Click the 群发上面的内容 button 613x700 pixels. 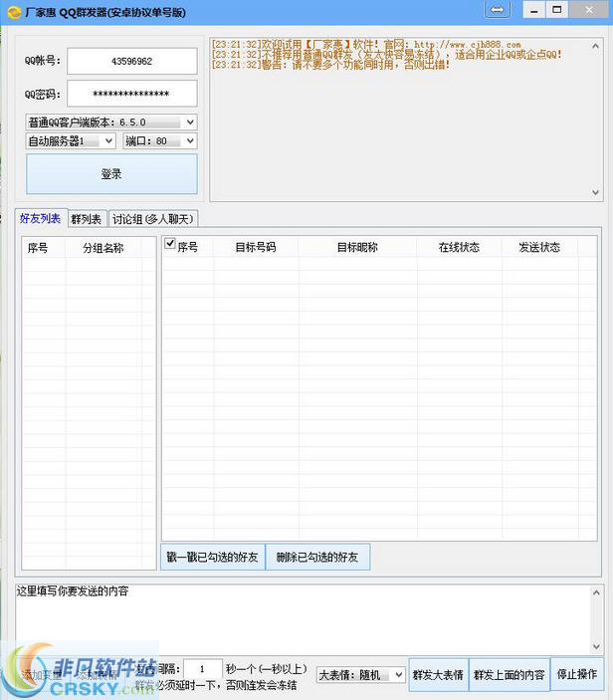click(510, 674)
